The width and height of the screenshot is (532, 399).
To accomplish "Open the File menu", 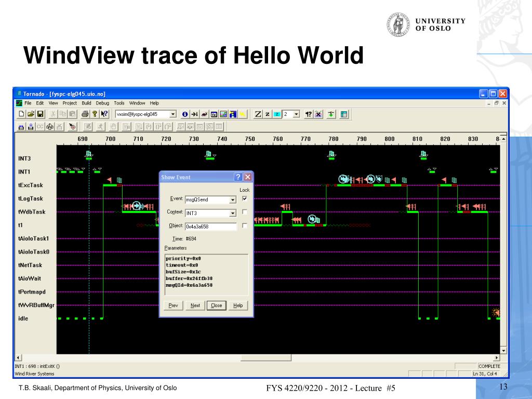I will pos(28,103).
